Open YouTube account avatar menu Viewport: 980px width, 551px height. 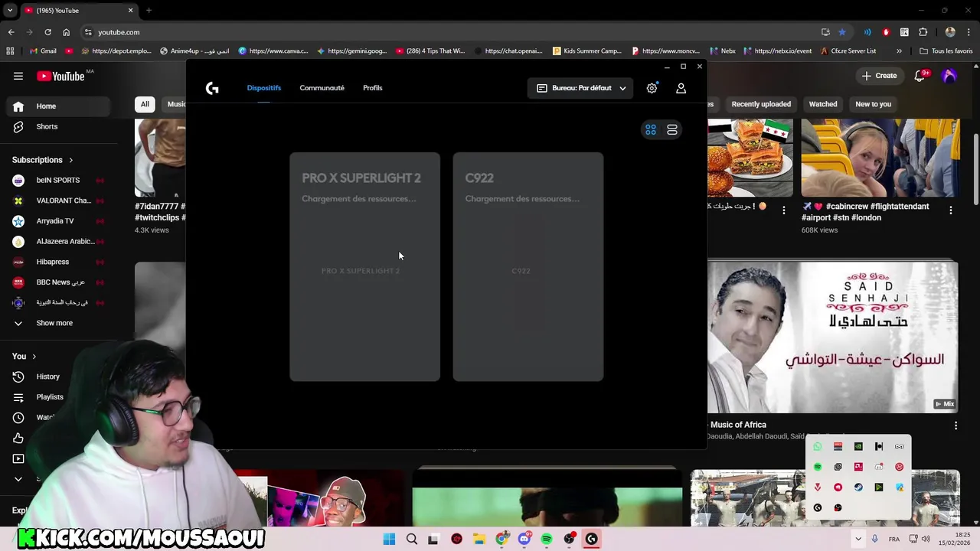point(949,76)
